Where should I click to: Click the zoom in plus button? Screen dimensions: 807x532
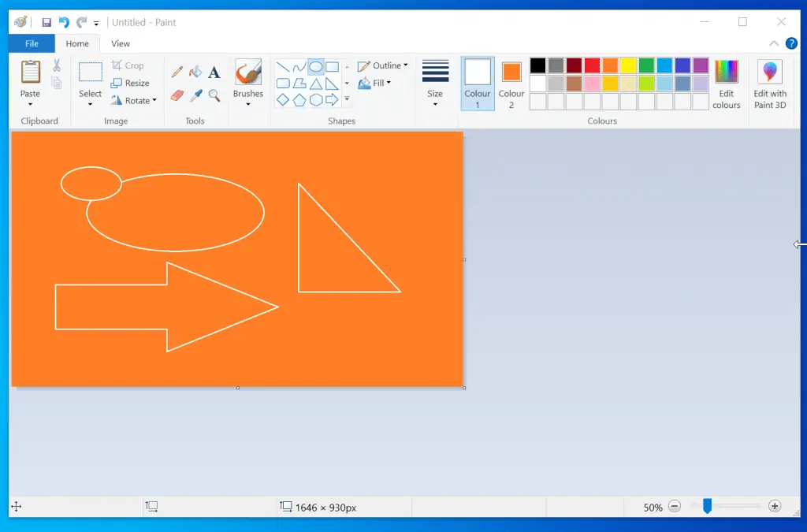(775, 507)
